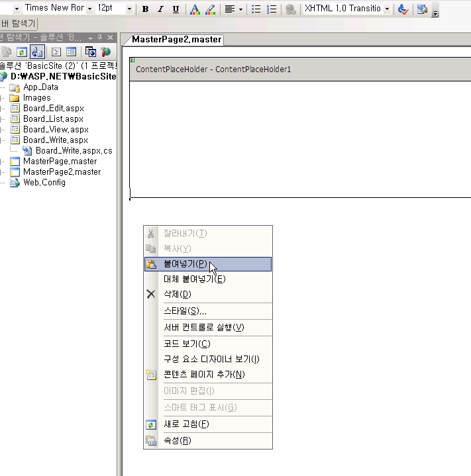
Task: Click the Board_List.aspx page icon
Action: click(x=15, y=119)
